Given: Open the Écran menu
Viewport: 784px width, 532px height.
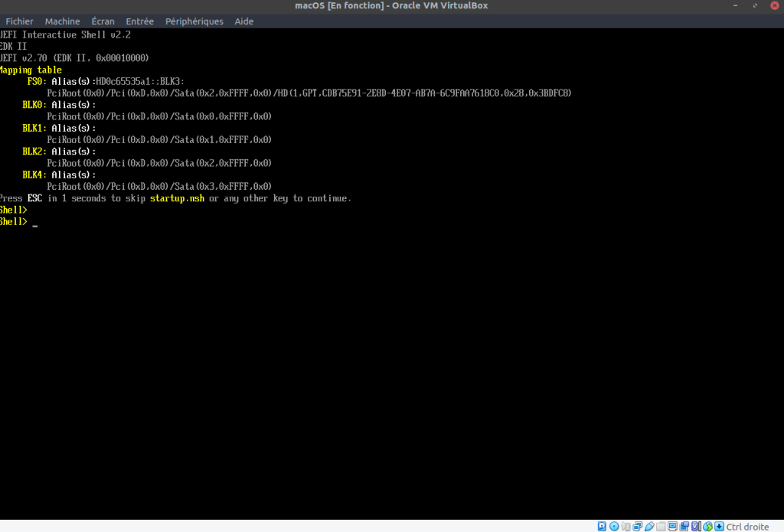Looking at the screenshot, I should (x=103, y=21).
